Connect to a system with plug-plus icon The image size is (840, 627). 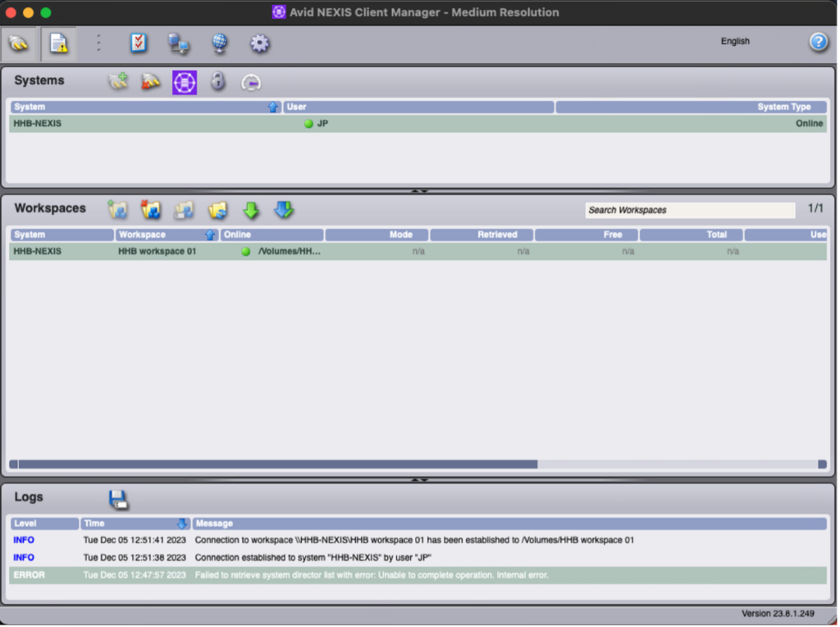118,82
